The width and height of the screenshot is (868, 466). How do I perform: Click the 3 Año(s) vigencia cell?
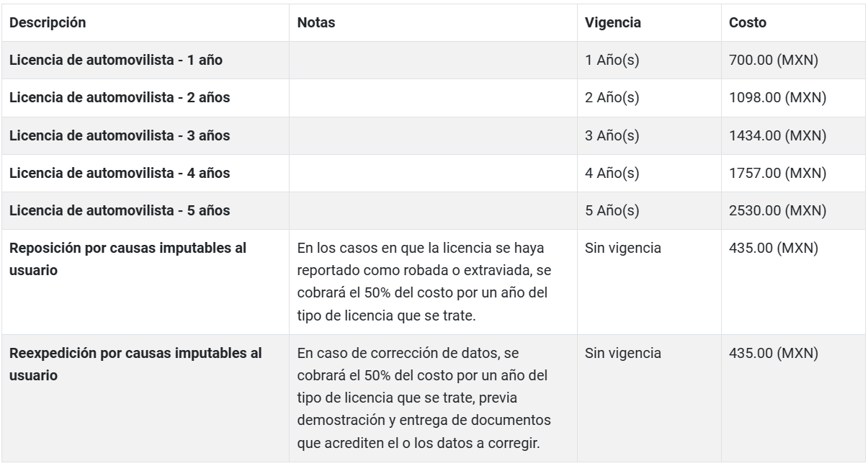(x=612, y=135)
